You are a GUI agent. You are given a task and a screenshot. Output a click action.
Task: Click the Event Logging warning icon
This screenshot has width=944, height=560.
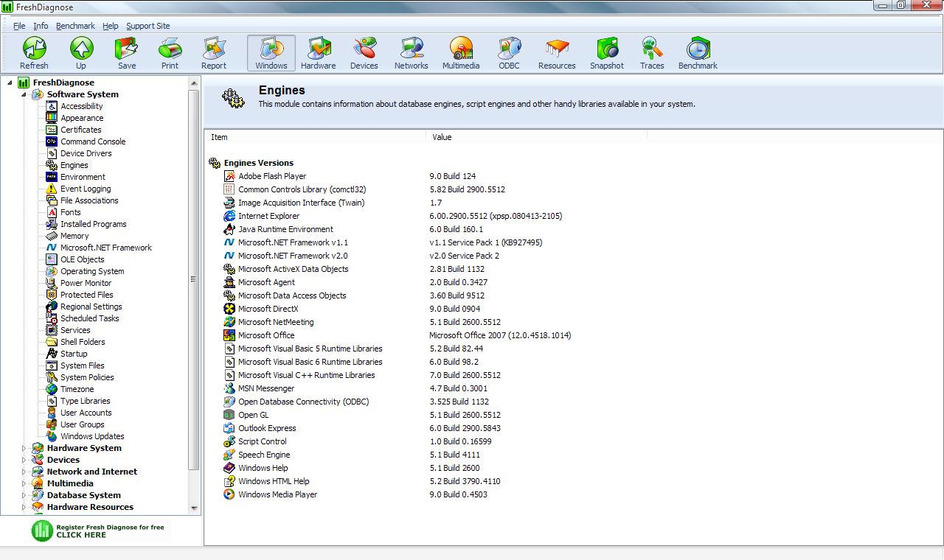point(52,189)
